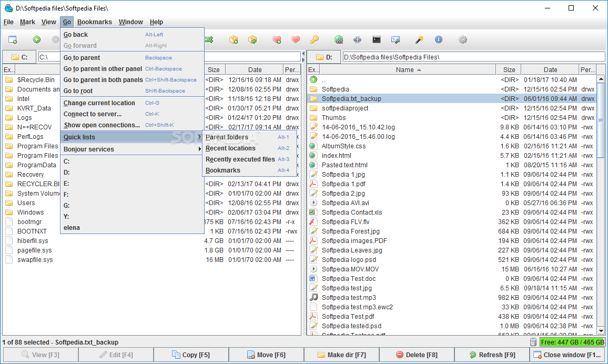Select the Thumbs folder row

(452, 117)
